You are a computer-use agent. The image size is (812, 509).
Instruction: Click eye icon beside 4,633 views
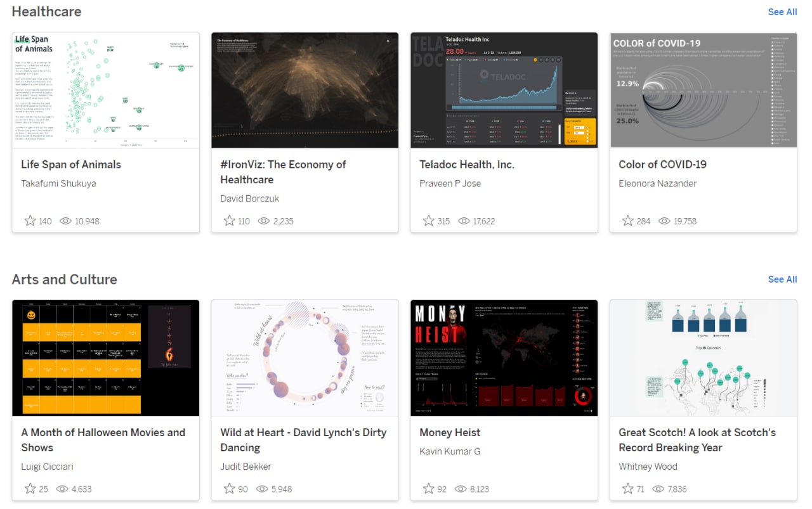point(62,489)
